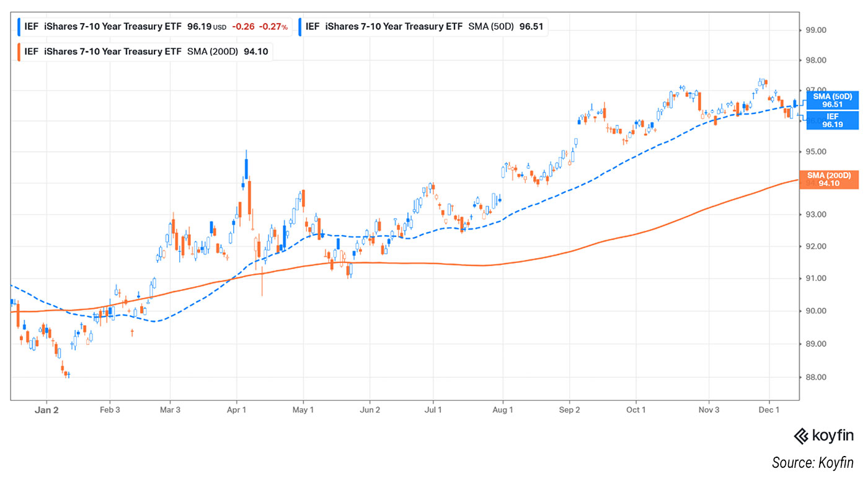The height and width of the screenshot is (487, 868).
Task: Click the Koyfin logo icon
Action: click(802, 436)
